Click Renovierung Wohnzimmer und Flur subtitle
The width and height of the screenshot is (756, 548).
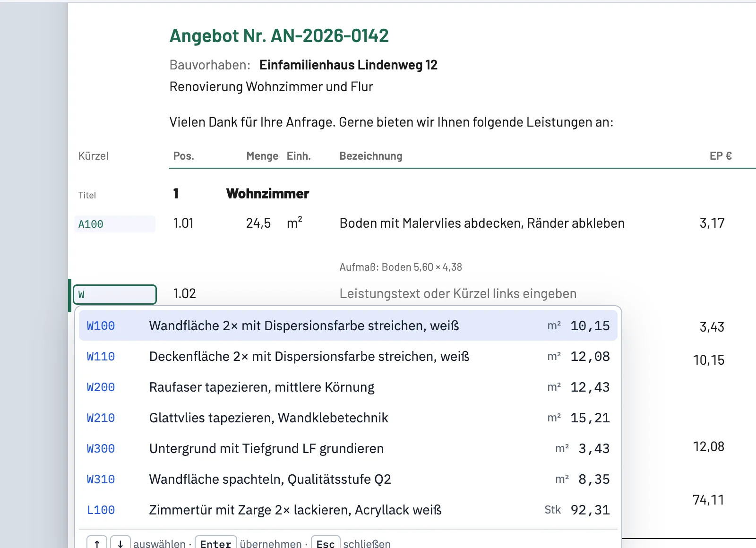tap(271, 87)
